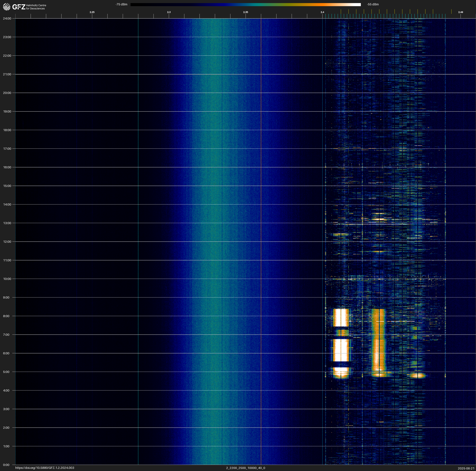
Task: Select the 2.49 frequency axis label
Action: 460,12
